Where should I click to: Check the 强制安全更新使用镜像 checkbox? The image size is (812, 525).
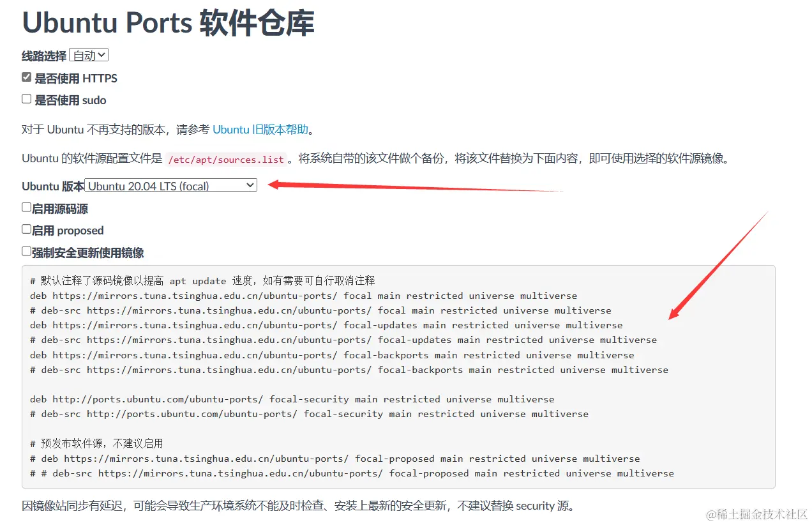click(26, 250)
